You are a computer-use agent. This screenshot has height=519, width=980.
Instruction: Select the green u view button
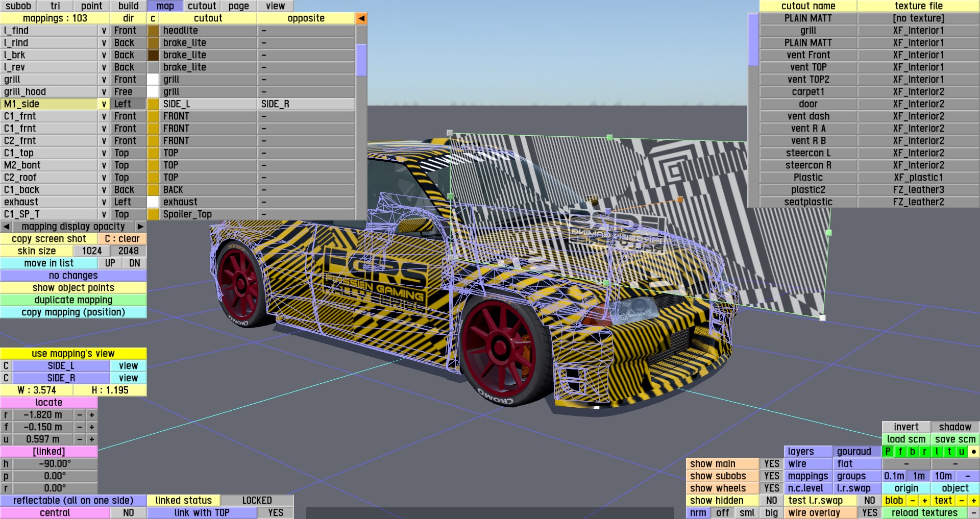click(x=962, y=452)
